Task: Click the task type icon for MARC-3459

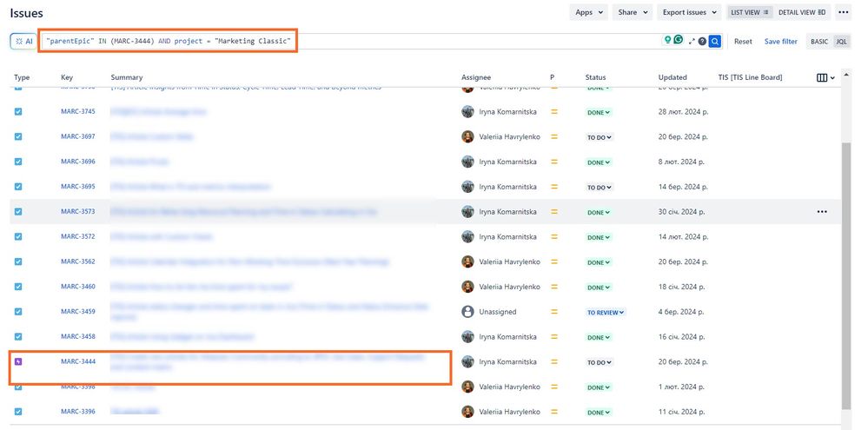Action: [18, 312]
